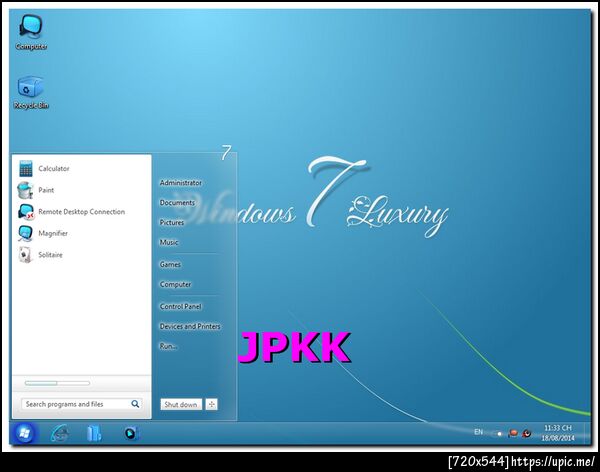This screenshot has width=600, height=472.
Task: Open the Run... dialog entry
Action: 168,346
